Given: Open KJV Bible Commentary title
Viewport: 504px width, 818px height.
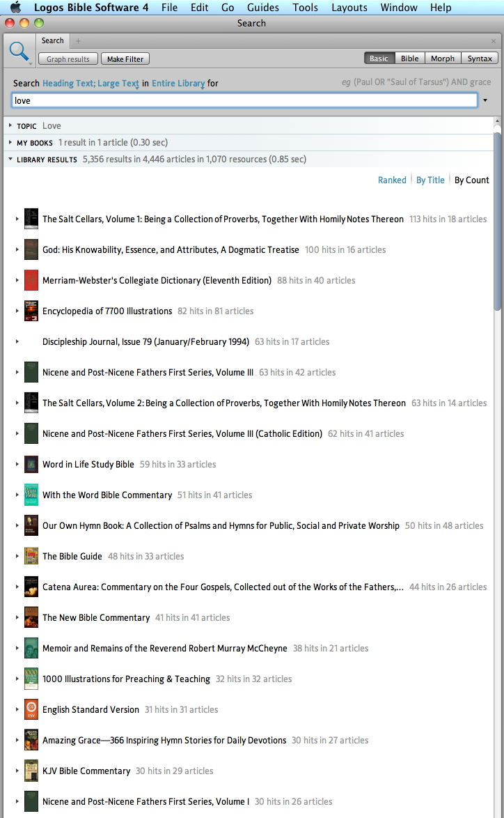Looking at the screenshot, I should [x=86, y=771].
